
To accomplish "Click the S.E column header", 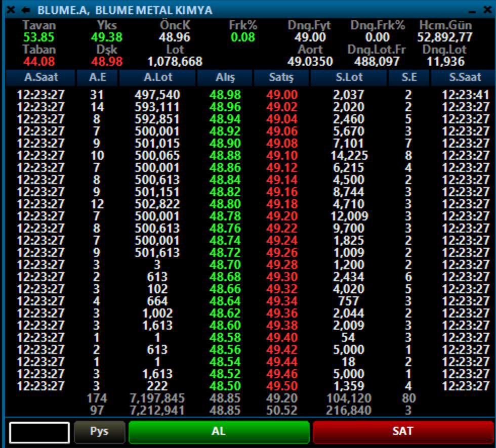I will coord(409,77).
